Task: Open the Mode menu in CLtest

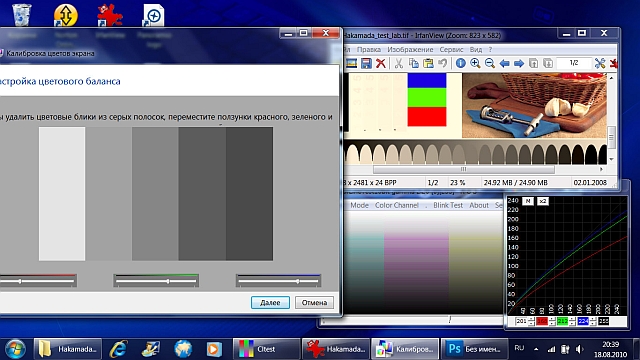Action: [359, 205]
